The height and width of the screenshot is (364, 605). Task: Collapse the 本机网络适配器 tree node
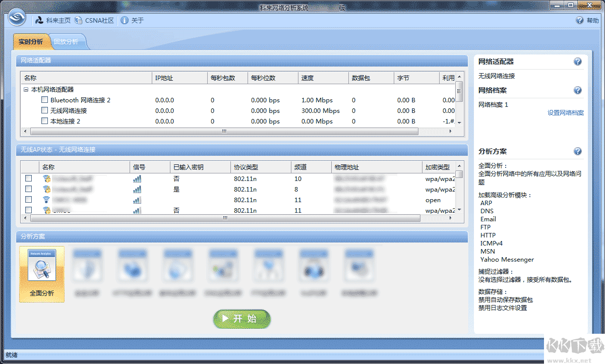[x=26, y=89]
